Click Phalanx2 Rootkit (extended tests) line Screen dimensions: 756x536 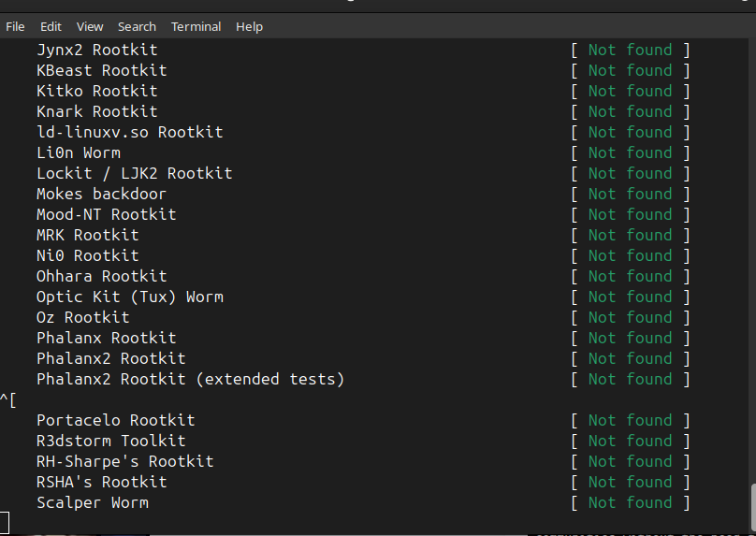point(191,379)
